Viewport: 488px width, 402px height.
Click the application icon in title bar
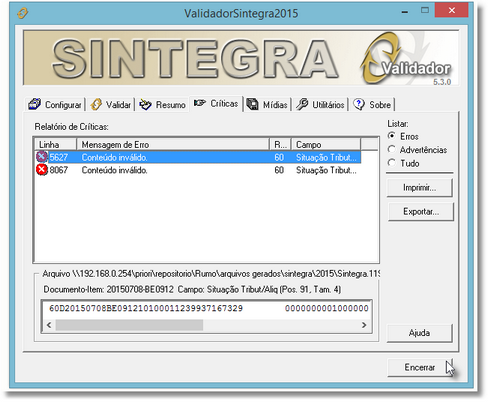(x=23, y=13)
